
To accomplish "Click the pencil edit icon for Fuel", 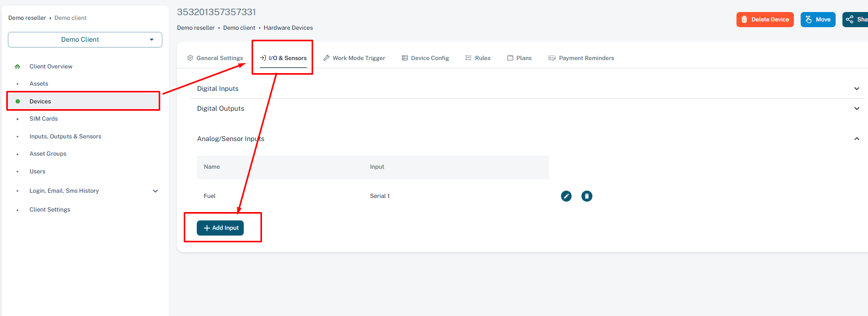I will click(x=566, y=196).
